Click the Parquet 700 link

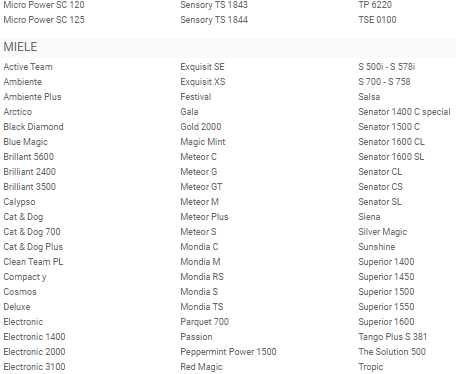pyautogui.click(x=205, y=322)
